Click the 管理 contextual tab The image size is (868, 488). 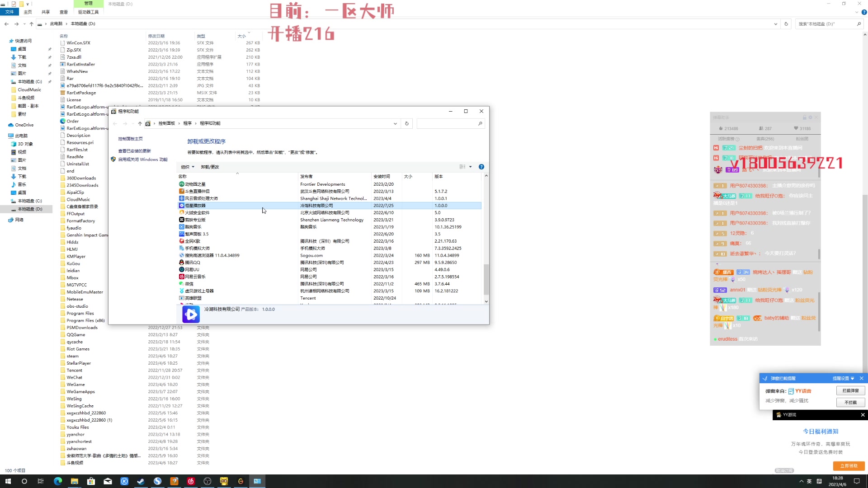pyautogui.click(x=88, y=4)
